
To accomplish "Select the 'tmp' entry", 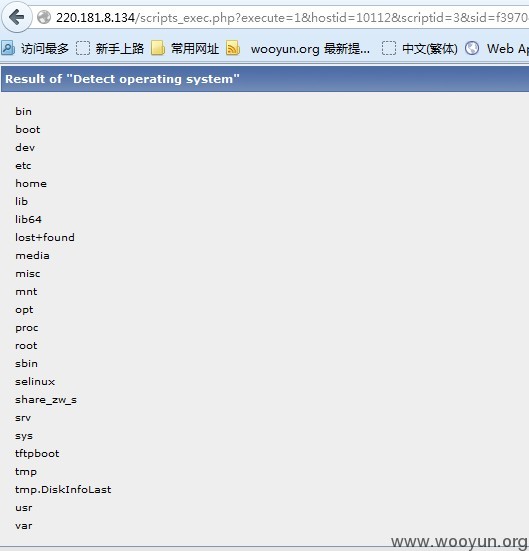I will (26, 472).
